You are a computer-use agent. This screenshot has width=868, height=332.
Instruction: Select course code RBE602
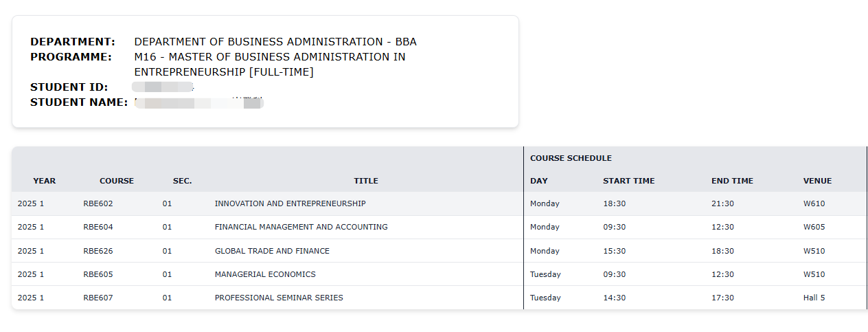point(98,203)
